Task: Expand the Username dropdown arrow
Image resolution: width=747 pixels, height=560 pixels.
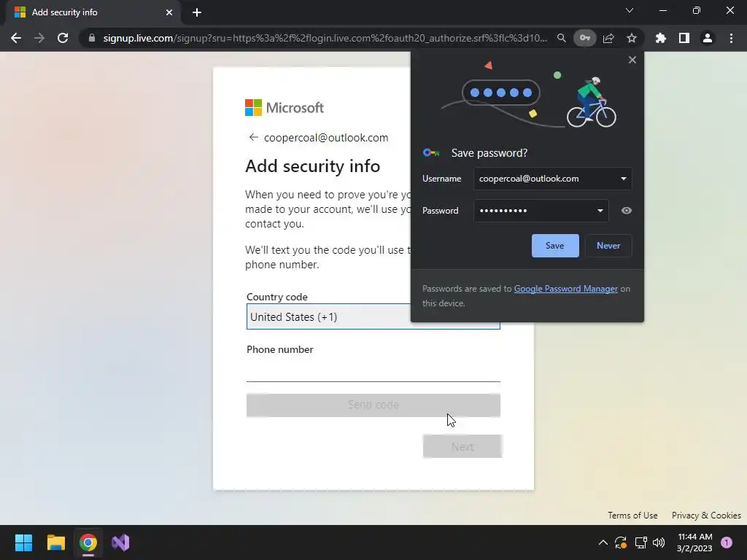Action: pyautogui.click(x=623, y=179)
